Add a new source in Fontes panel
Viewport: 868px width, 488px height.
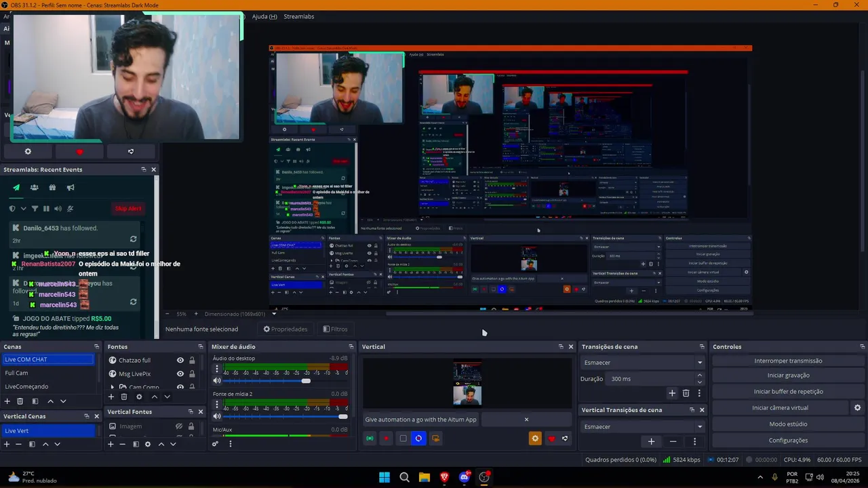point(111,397)
